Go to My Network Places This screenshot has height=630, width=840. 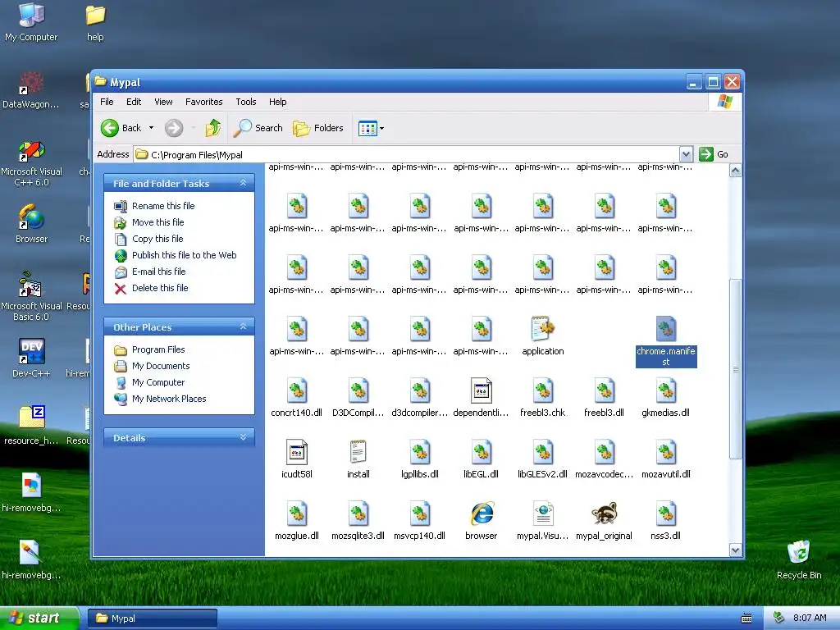click(x=169, y=399)
